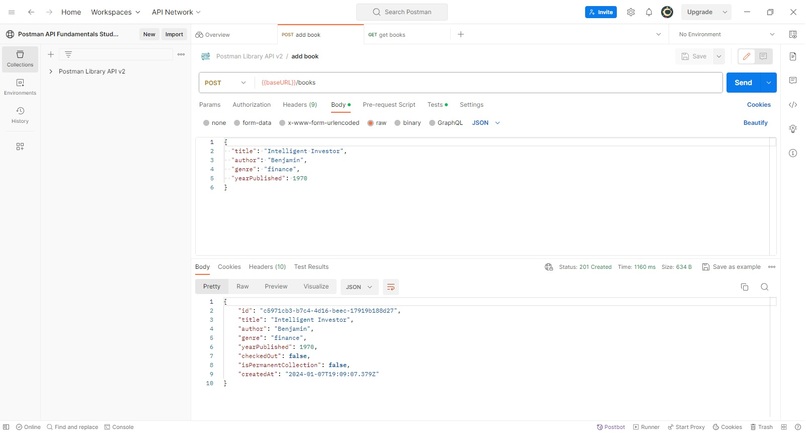Open the Cookies link near Send
Image resolution: width=806 pixels, height=433 pixels.
(x=758, y=105)
